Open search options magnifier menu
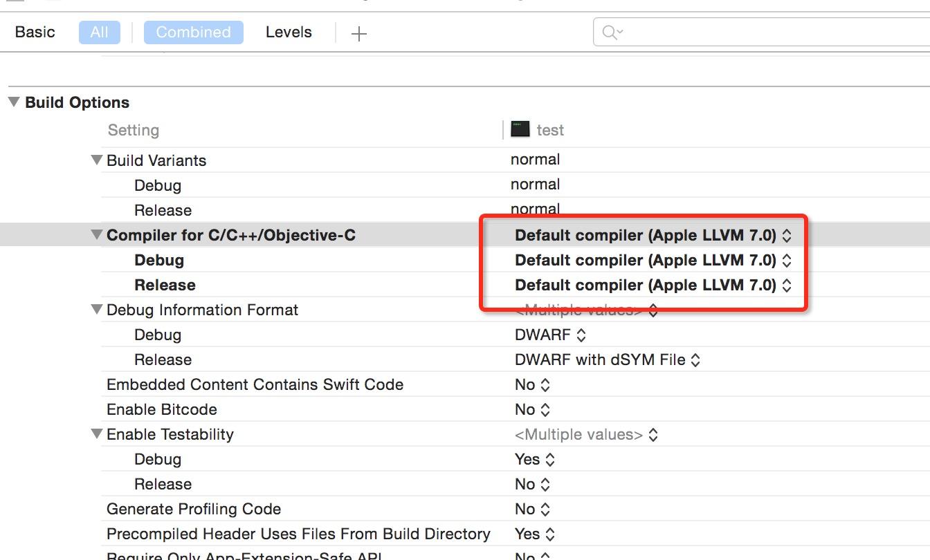Viewport: 930px width, 560px height. pos(612,32)
